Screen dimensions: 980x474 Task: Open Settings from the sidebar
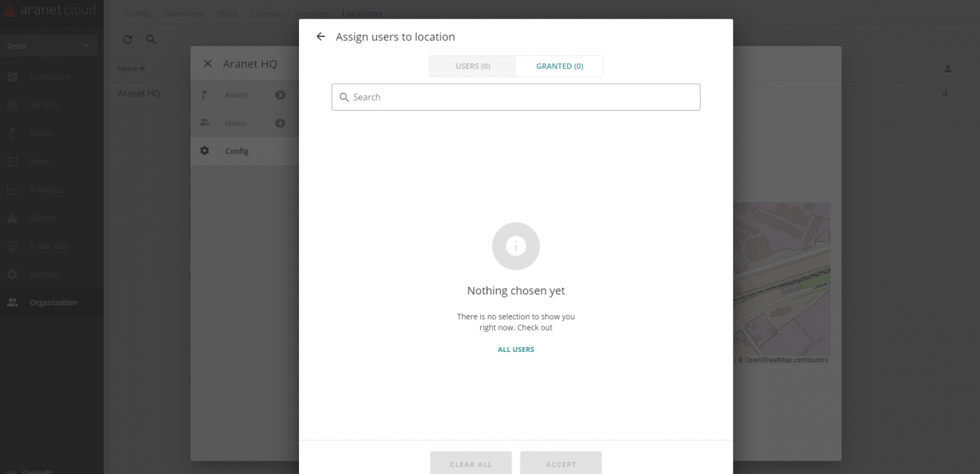tap(44, 275)
